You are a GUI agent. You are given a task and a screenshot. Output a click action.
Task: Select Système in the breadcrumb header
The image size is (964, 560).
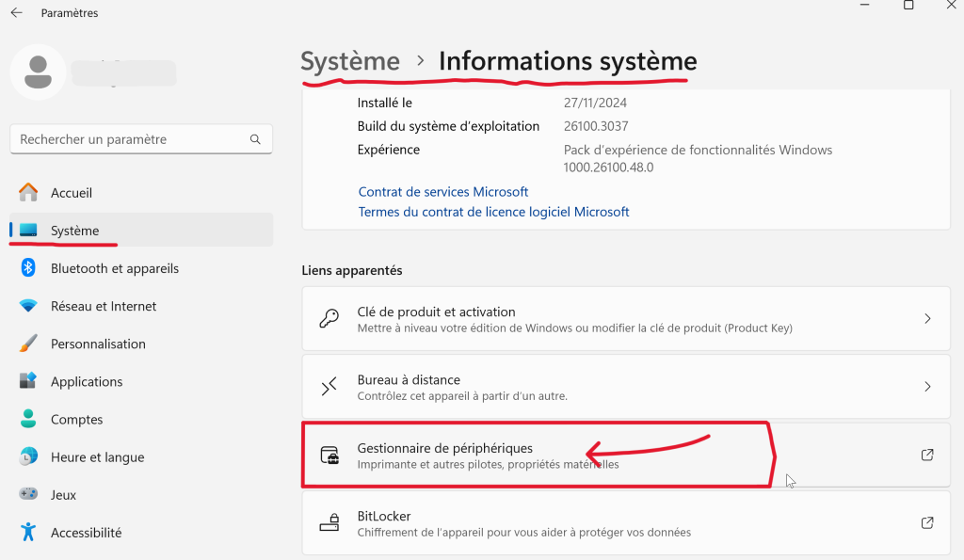[x=350, y=60]
